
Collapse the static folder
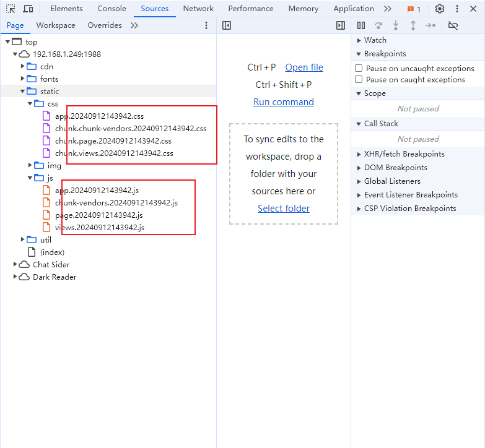point(22,91)
